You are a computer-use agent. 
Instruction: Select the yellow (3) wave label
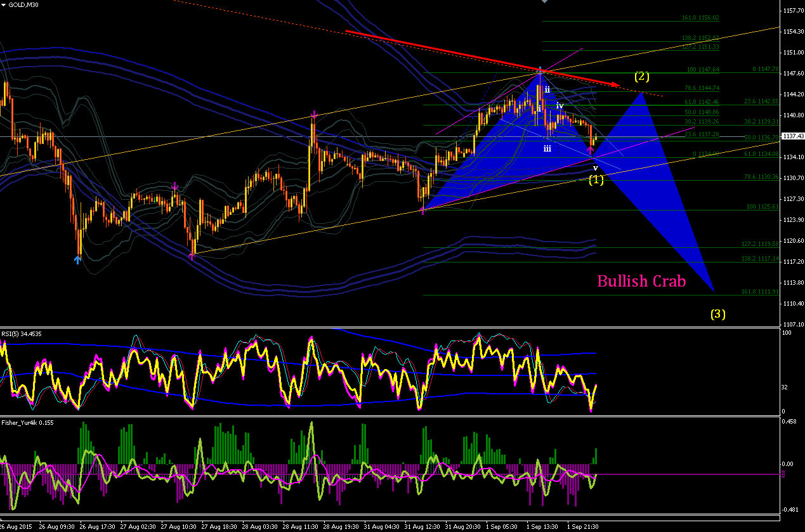click(717, 313)
